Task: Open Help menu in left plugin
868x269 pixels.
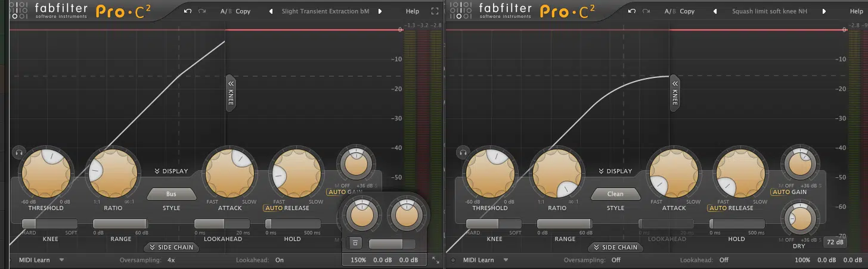Action: pos(413,11)
